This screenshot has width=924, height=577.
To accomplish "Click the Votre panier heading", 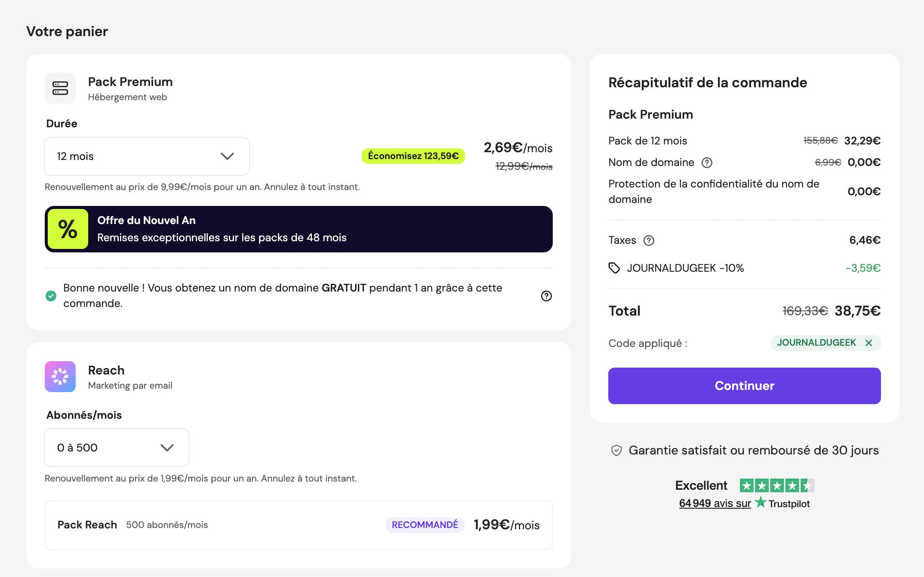I will tap(67, 31).
